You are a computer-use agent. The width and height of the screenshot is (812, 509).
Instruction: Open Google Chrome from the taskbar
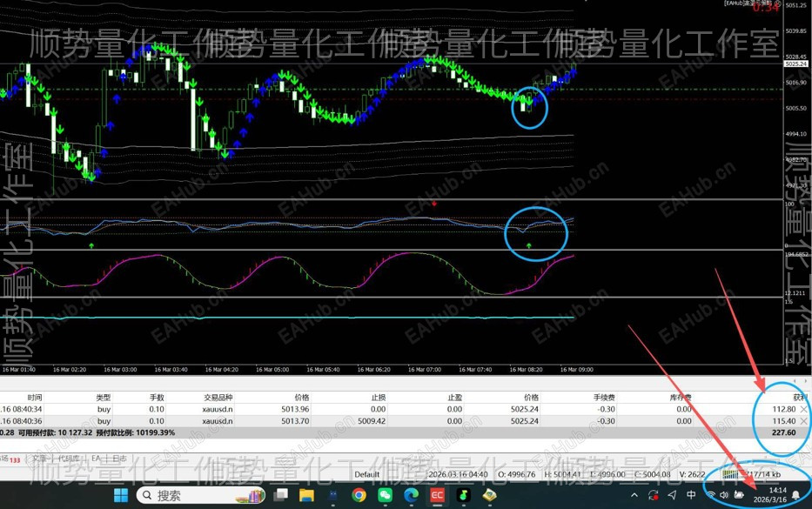pos(359,496)
